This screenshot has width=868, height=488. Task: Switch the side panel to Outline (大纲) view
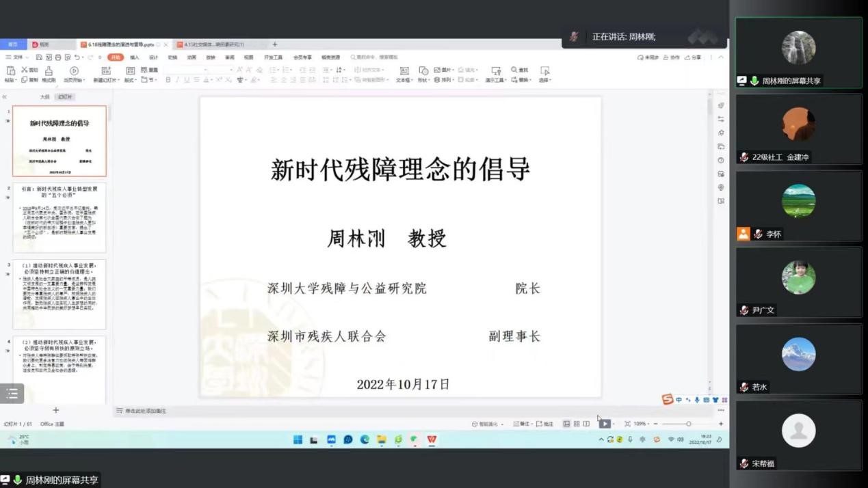coord(44,97)
